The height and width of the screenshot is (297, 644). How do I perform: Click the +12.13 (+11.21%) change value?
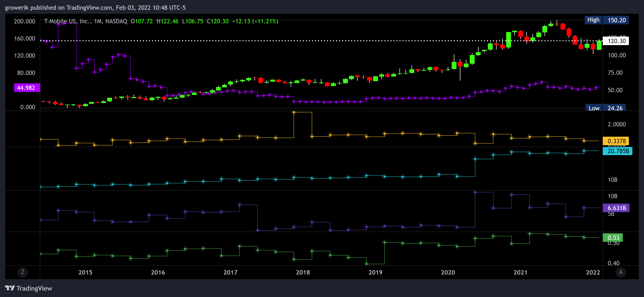point(255,21)
